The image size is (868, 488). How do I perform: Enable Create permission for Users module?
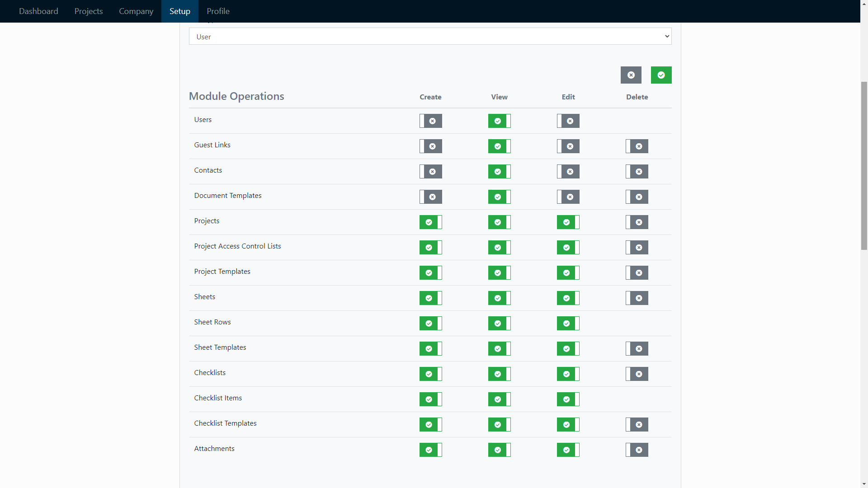430,121
